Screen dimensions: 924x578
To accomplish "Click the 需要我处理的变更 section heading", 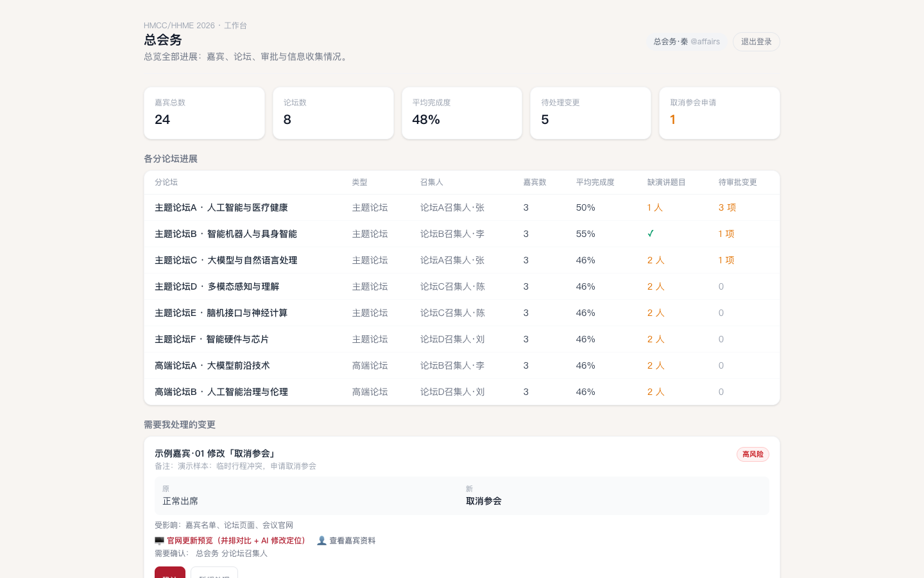I will [180, 425].
